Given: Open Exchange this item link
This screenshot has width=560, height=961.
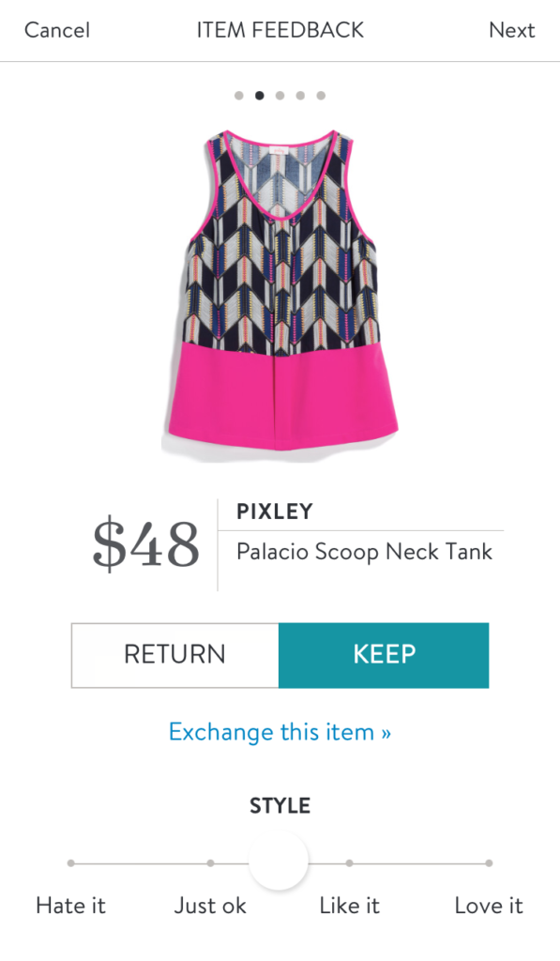Looking at the screenshot, I should tap(280, 732).
